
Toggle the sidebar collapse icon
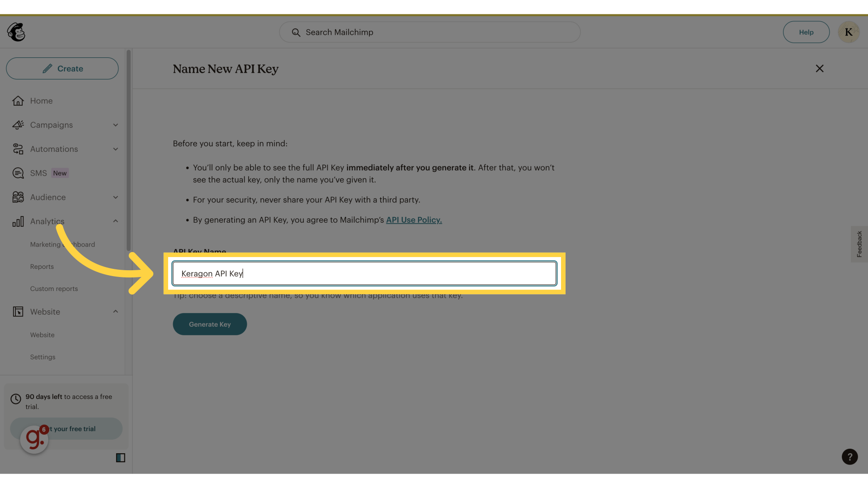(120, 458)
